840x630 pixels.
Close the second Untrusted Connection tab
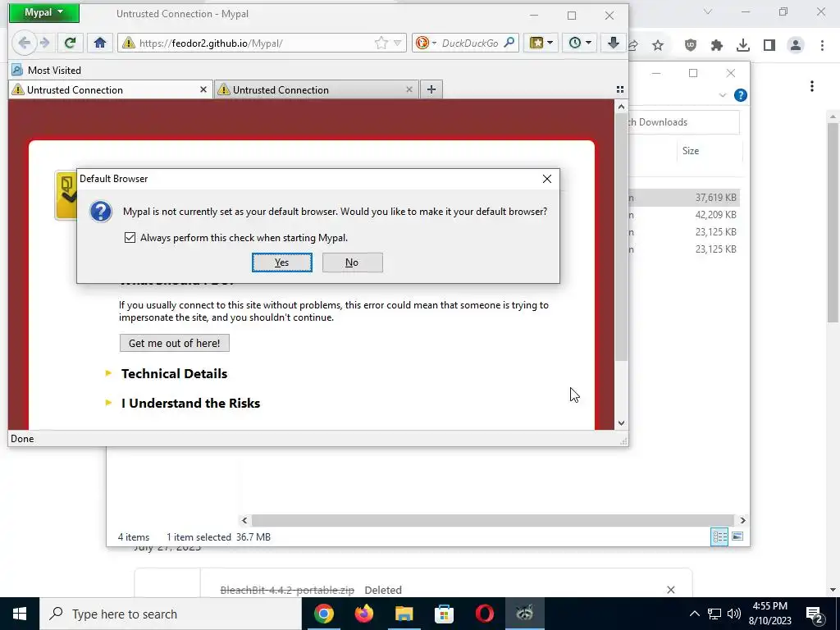409,89
